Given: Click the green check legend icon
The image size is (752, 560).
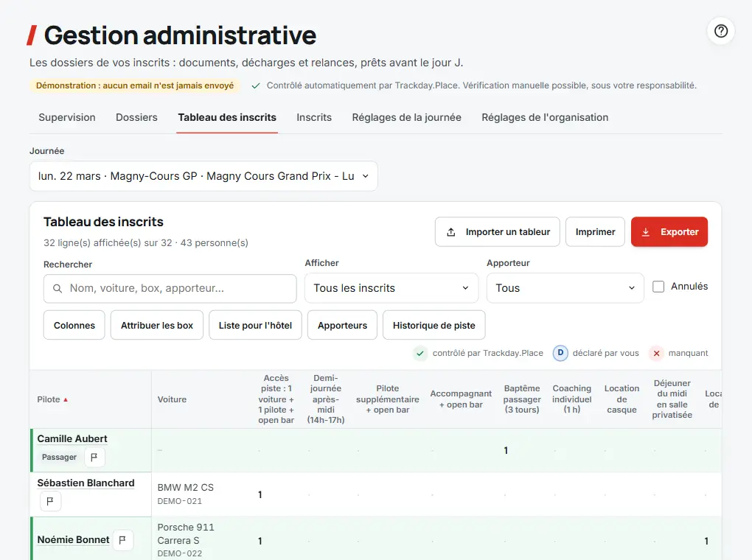Looking at the screenshot, I should click(x=420, y=354).
